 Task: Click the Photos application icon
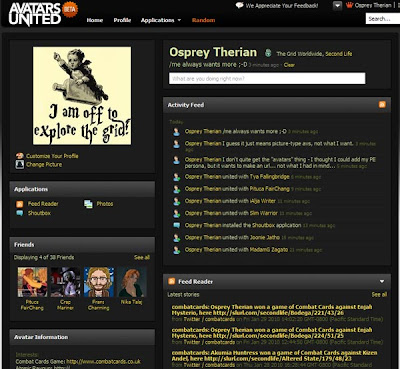(x=88, y=204)
